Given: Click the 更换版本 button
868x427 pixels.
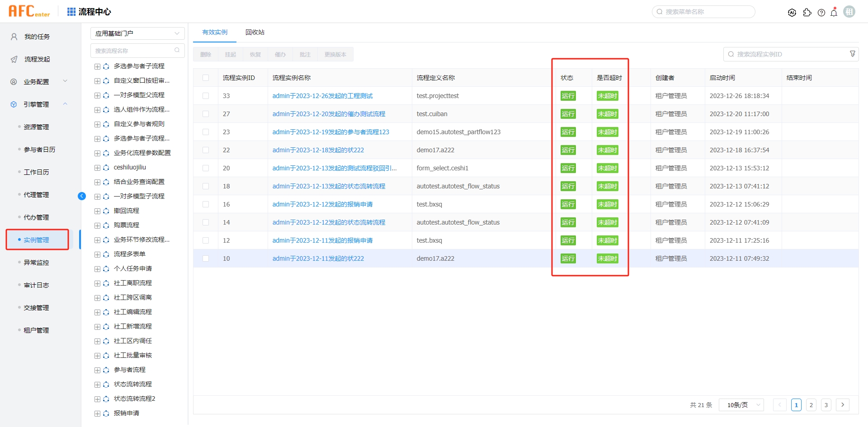Looking at the screenshot, I should pos(335,54).
